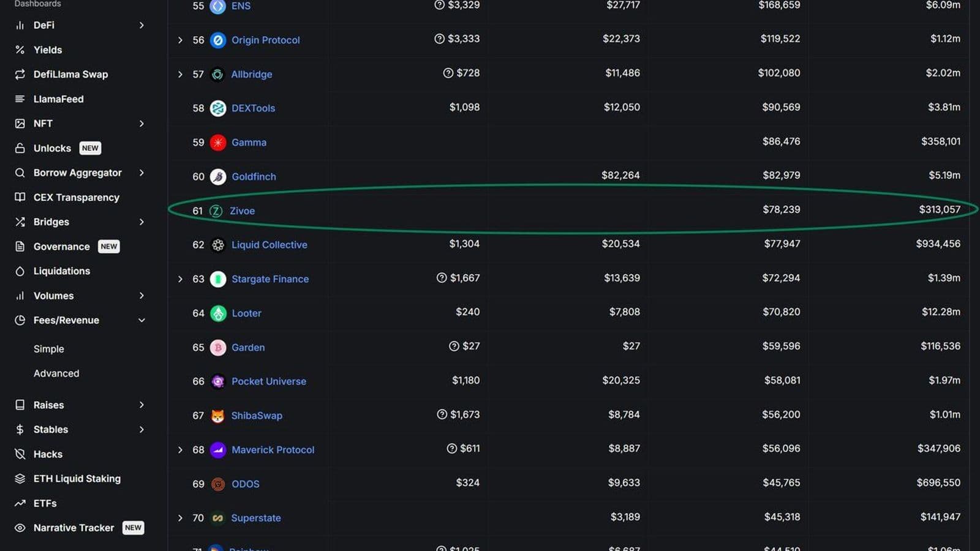This screenshot has height=551, width=980.
Task: Click the $12.28m value in Looter row
Action: (x=941, y=312)
